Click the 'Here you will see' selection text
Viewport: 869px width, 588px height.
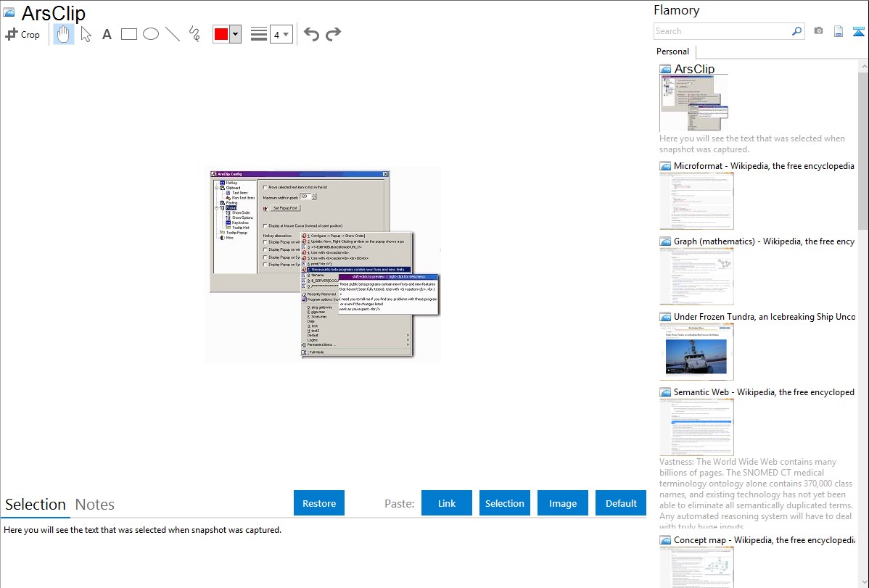pos(142,530)
